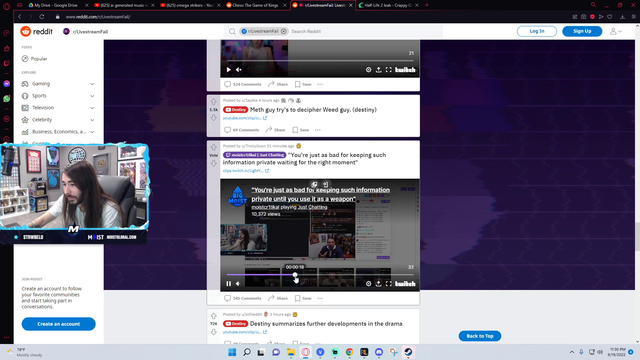Switch to Half-Life 2 leak tab
This screenshot has height=360, width=640.
388,5
